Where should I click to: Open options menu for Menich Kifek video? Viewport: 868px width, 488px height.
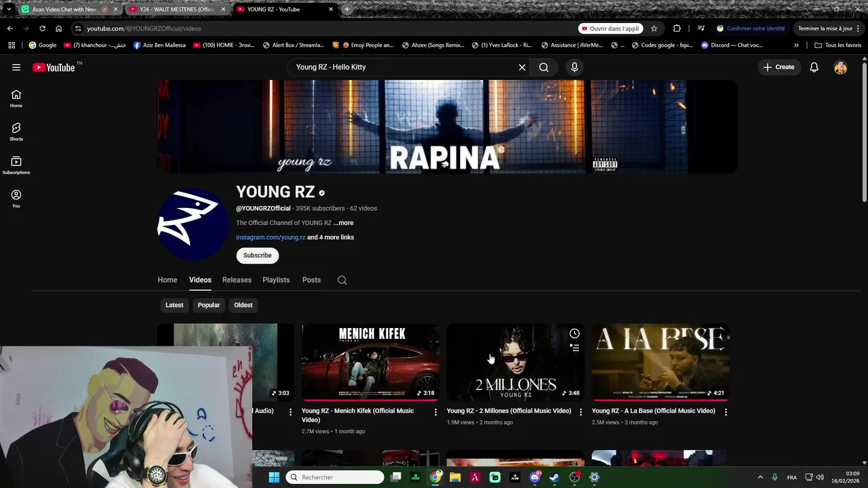pos(435,412)
